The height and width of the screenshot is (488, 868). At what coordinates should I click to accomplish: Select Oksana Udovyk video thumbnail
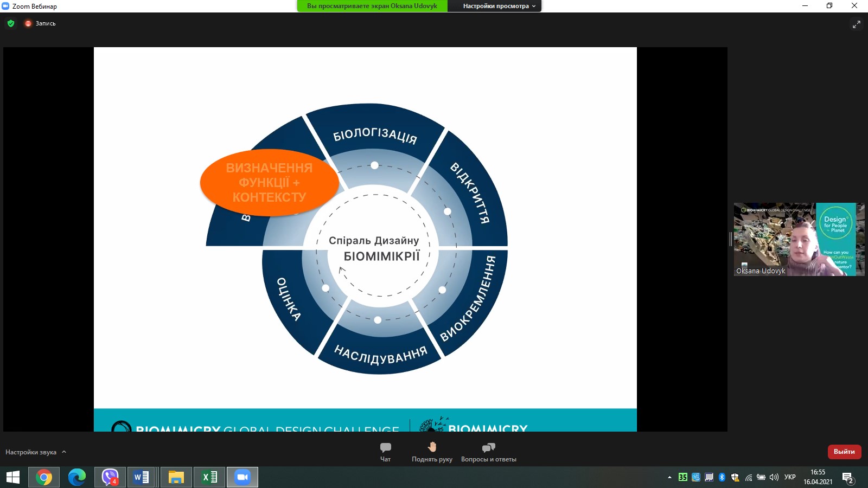click(x=799, y=239)
